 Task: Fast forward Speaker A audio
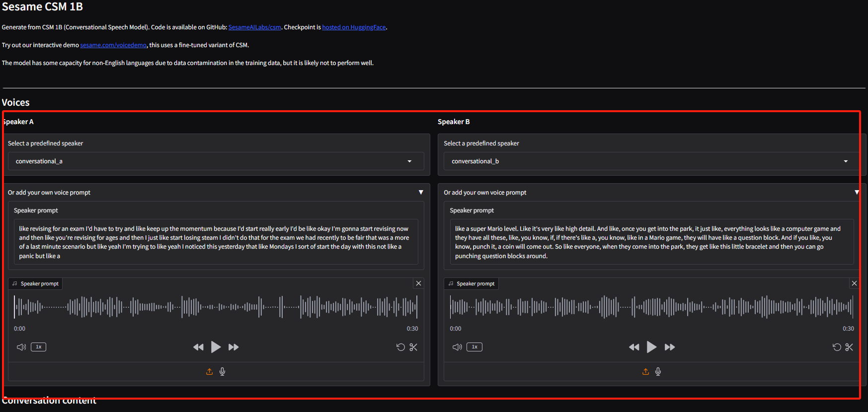[234, 347]
